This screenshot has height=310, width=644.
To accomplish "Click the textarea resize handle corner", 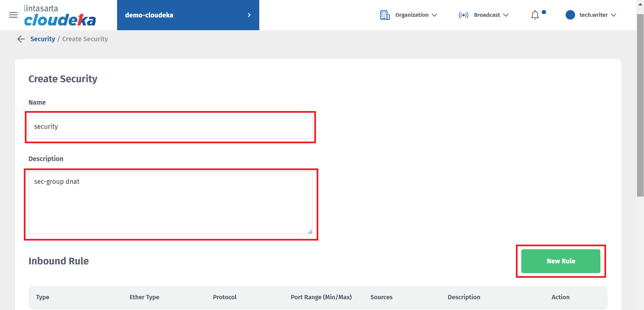I will [310, 232].
